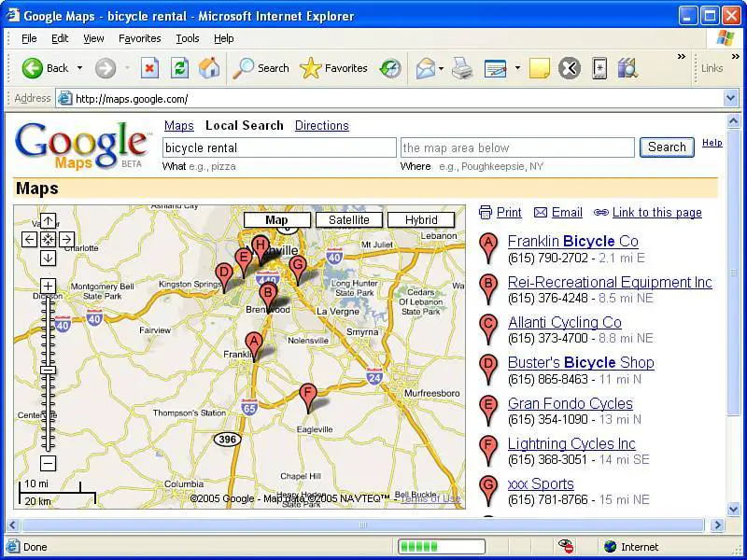Open the Directions link
The height and width of the screenshot is (560, 747).
[322, 126]
